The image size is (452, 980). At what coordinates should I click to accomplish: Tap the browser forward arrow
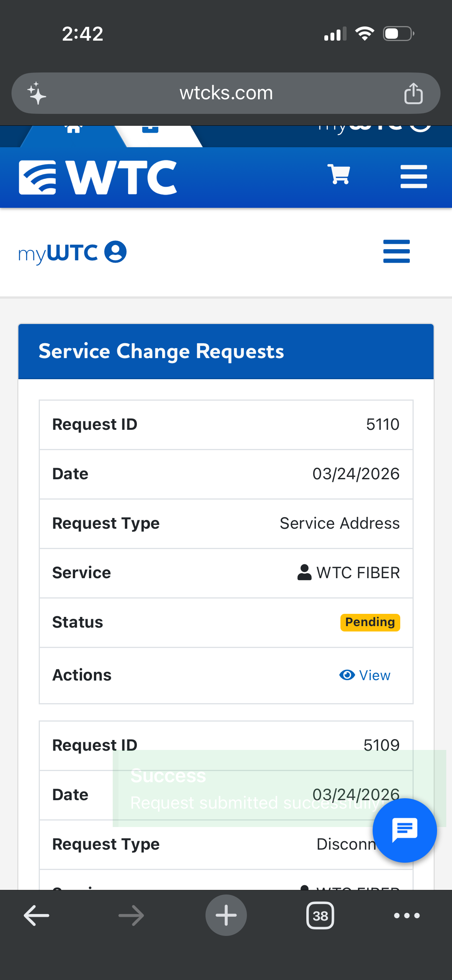131,916
